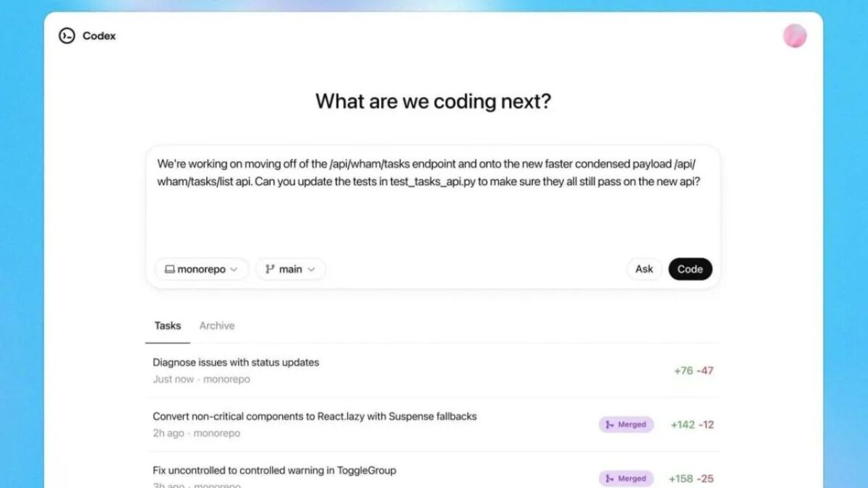The image size is (868, 488).
Task: Click the merged icon on ToggleGroup task row
Action: click(x=609, y=478)
